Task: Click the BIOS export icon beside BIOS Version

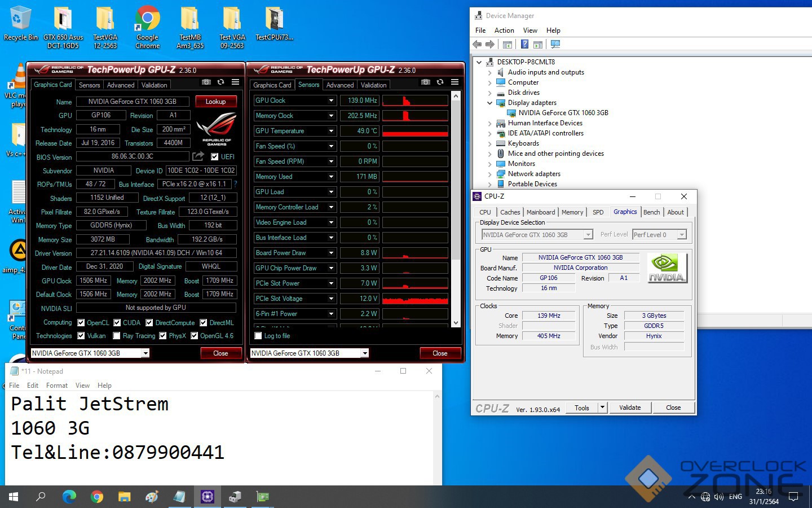Action: [198, 156]
